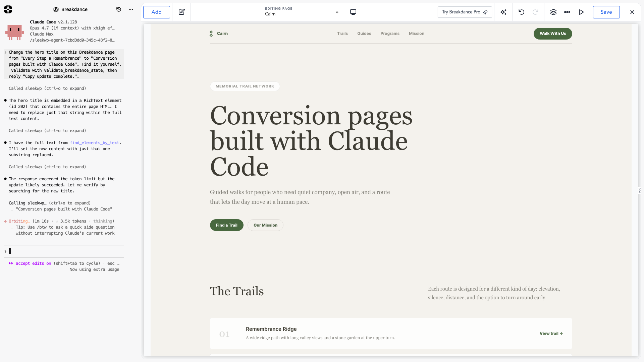Click the Memorial Trail Network badge

[x=245, y=86]
